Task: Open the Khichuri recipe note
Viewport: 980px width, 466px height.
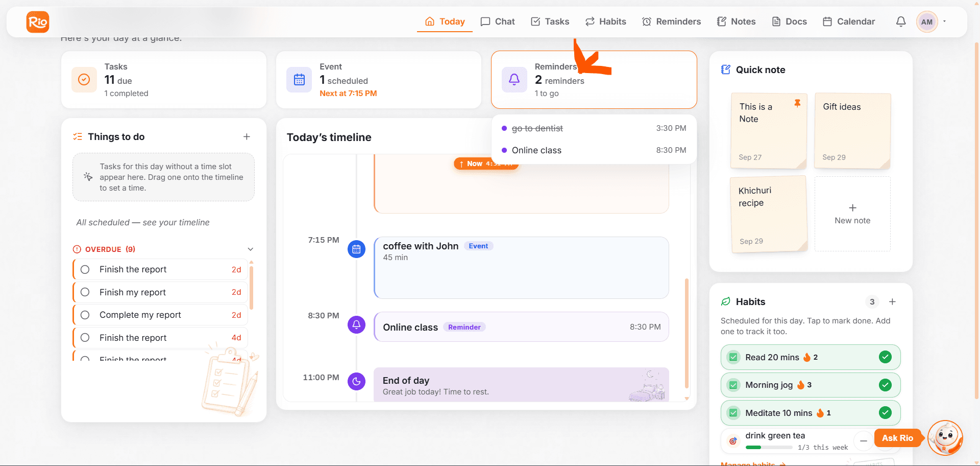Action: coord(769,214)
